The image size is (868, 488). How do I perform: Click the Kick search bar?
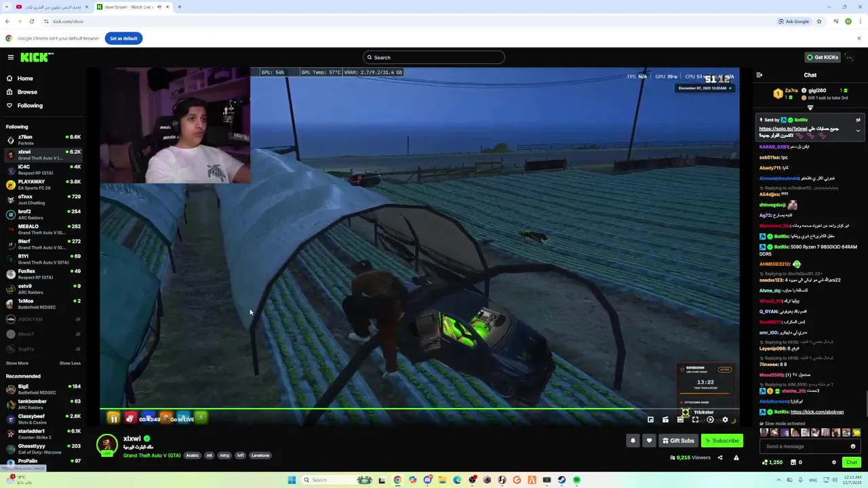pos(434,58)
